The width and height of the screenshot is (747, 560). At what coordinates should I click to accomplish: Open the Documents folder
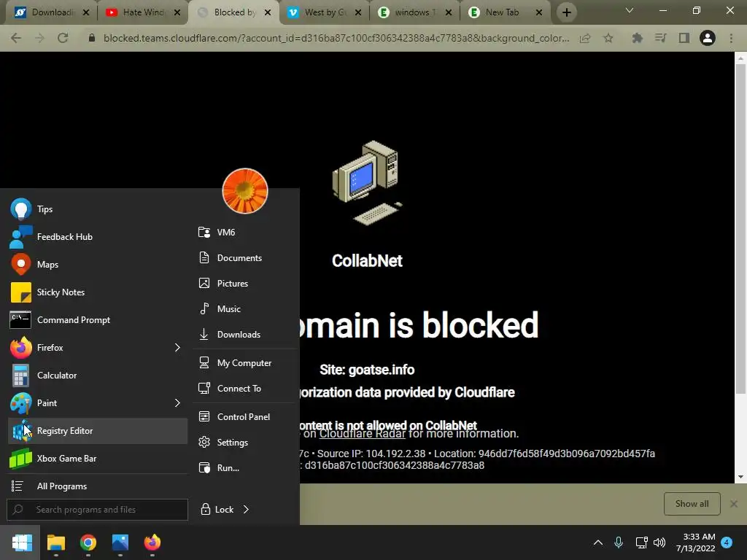245,257
